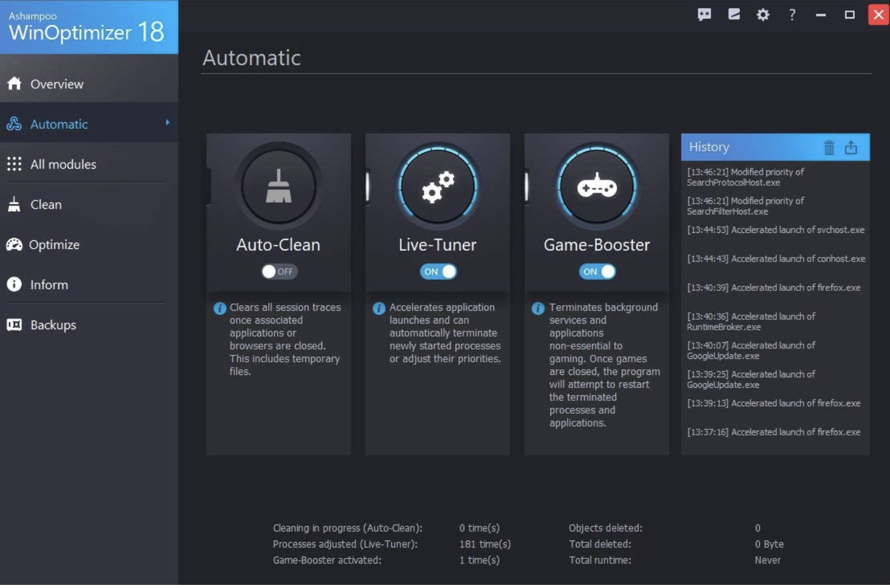Viewport: 890px width, 588px height.
Task: Go to the Clean section
Action: (89, 204)
